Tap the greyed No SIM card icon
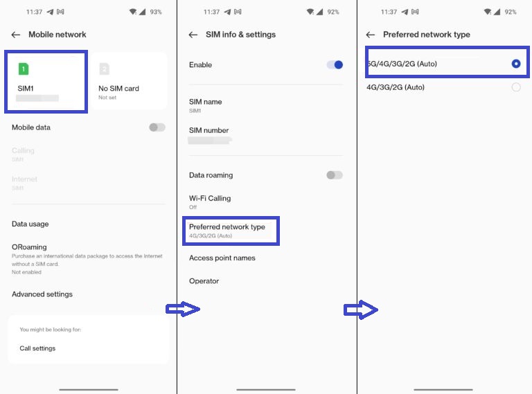 tap(104, 69)
